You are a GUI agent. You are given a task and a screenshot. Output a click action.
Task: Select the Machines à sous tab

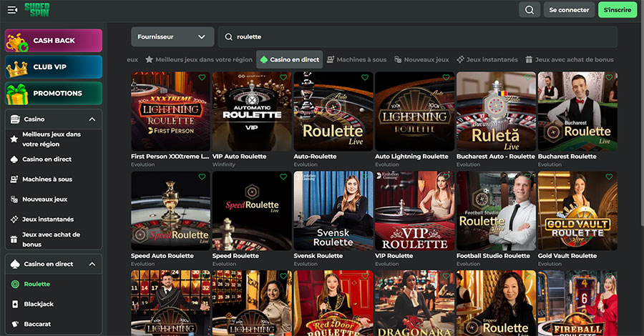point(356,59)
